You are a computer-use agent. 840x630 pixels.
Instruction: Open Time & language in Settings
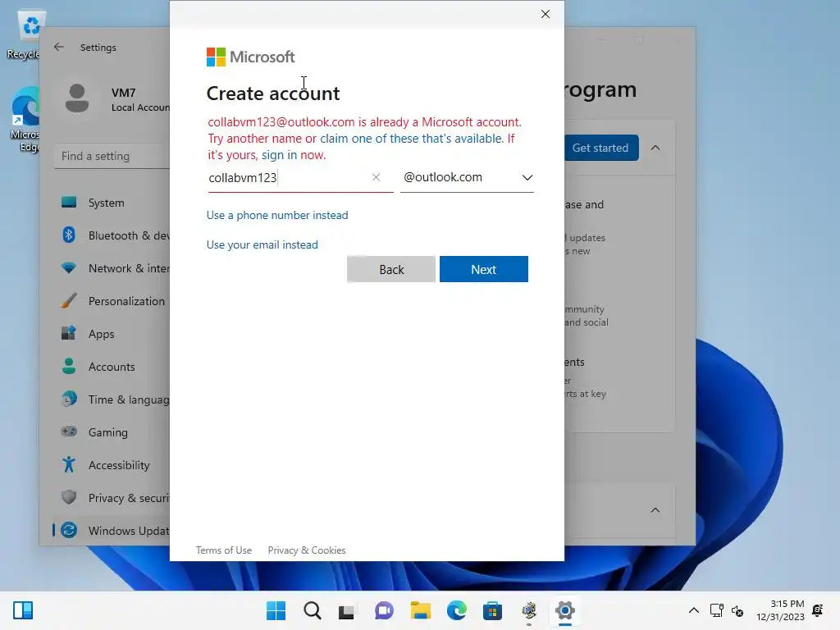click(113, 399)
